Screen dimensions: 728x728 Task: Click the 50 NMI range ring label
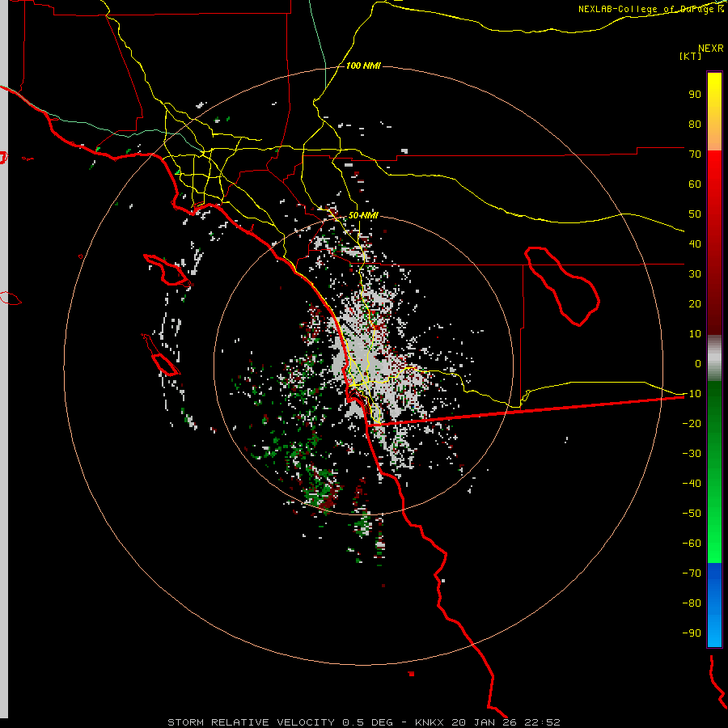(363, 215)
